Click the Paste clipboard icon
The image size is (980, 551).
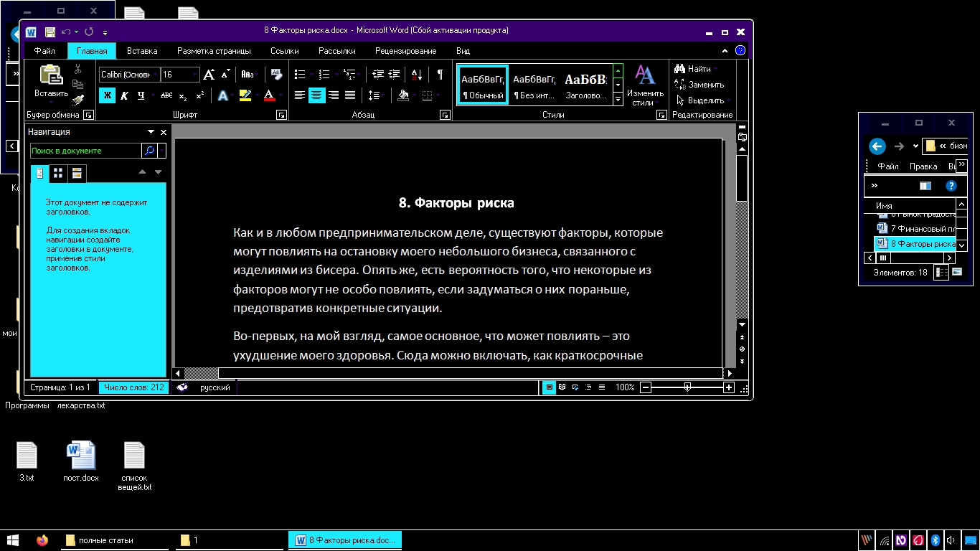(51, 75)
